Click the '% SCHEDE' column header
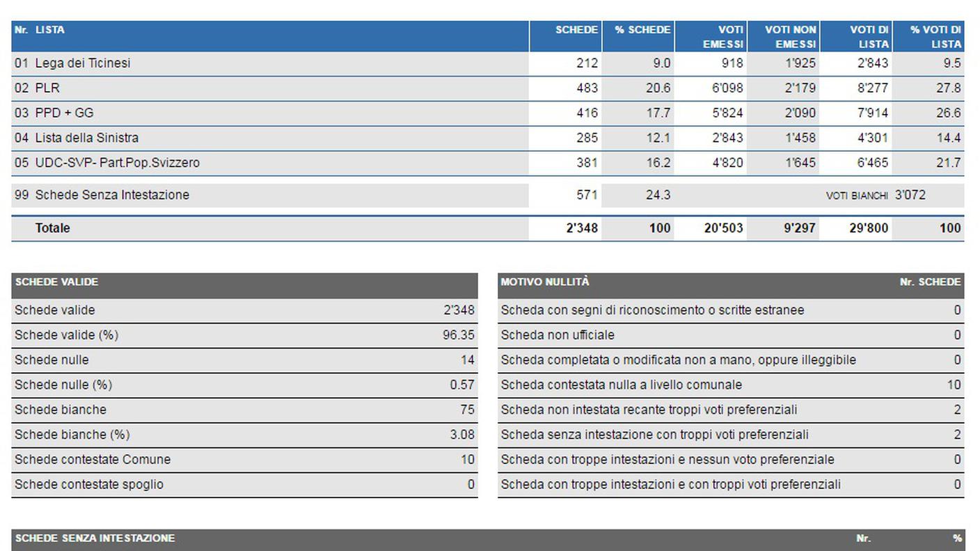This screenshot has height=551, width=980. pyautogui.click(x=642, y=30)
